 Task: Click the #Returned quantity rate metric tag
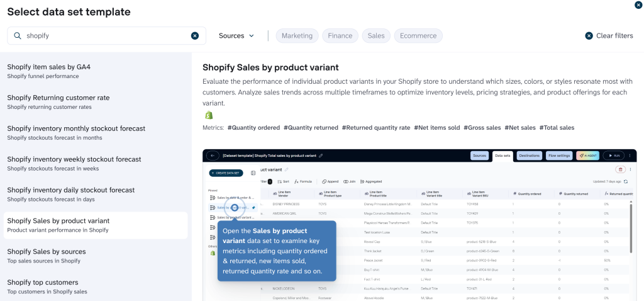376,128
